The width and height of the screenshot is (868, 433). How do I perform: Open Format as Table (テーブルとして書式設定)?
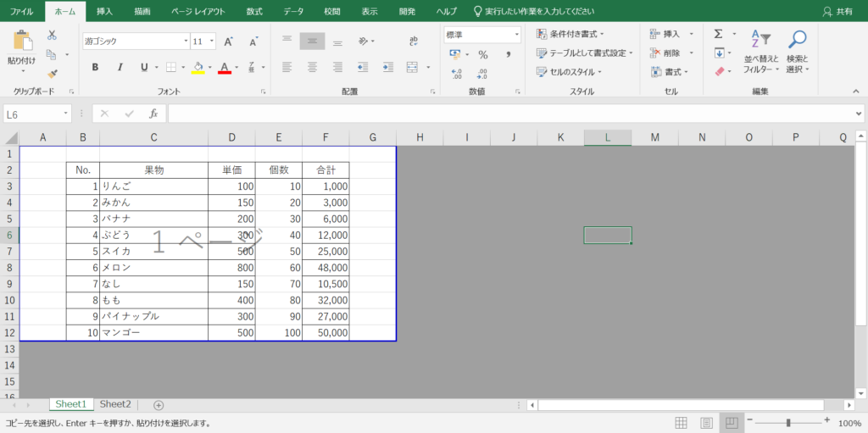click(x=585, y=53)
